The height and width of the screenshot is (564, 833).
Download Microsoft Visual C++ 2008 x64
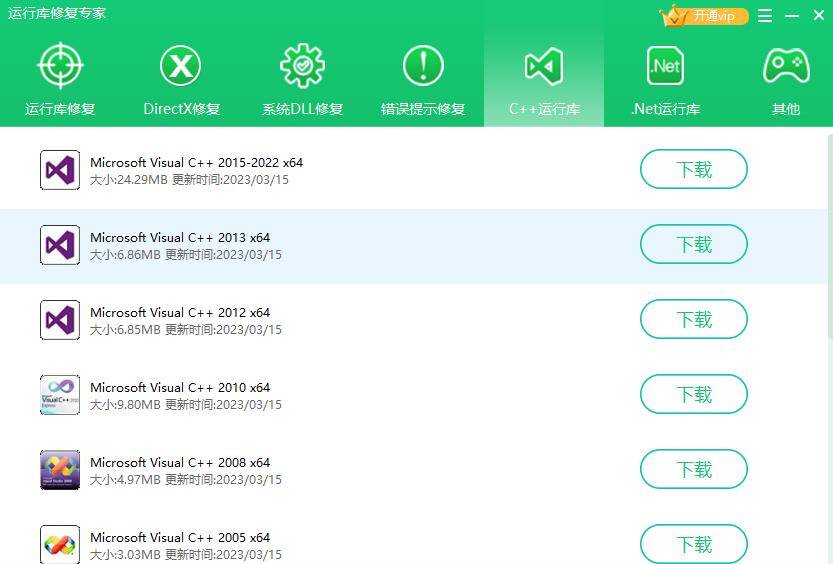(x=694, y=469)
